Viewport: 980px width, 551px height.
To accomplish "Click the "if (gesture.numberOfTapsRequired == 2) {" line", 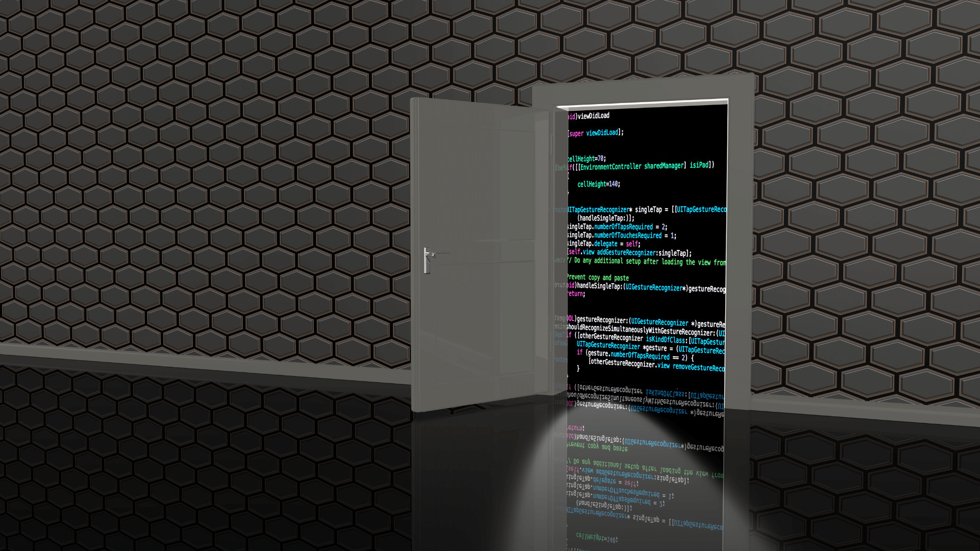I will 635,355.
